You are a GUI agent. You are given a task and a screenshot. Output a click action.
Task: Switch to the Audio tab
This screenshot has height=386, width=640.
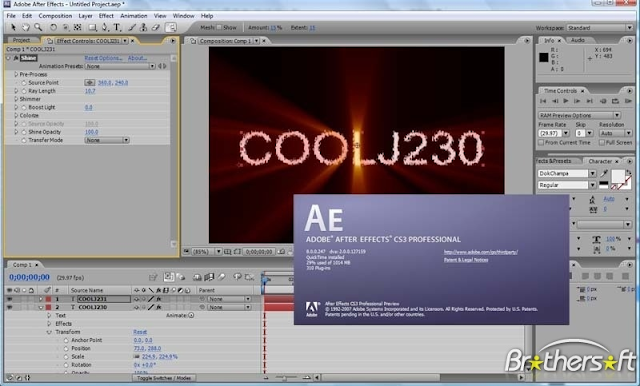click(x=578, y=40)
